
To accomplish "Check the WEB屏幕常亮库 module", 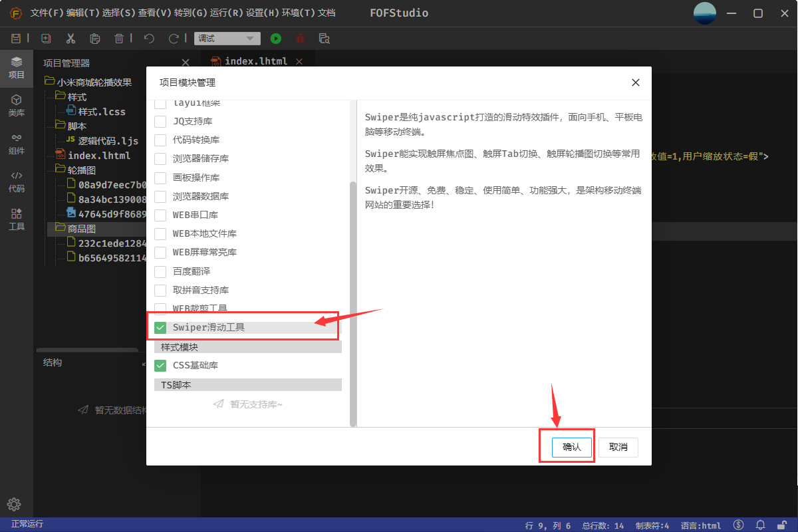I will (160, 253).
